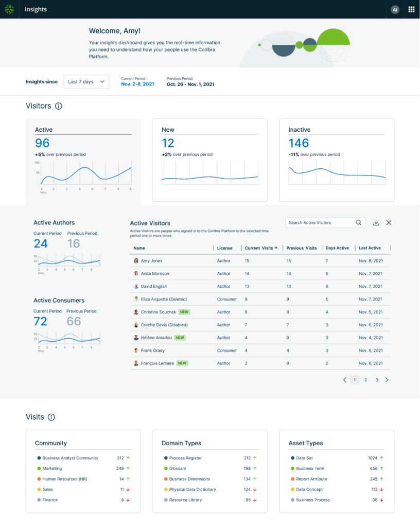Click the magnifier icon in the search box
This screenshot has height=527, width=420.
(x=359, y=222)
